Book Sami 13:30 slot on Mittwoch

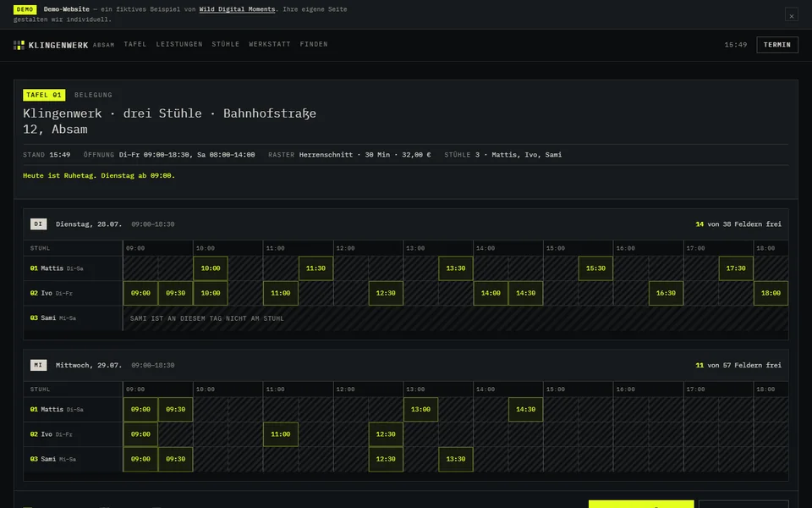456,459
